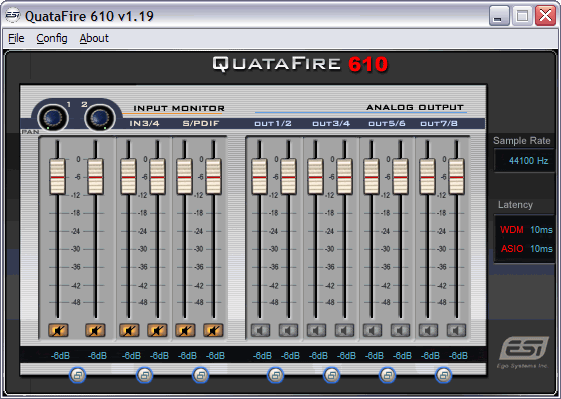Unmute S/PDIF left monitor channel
The width and height of the screenshot is (561, 399).
coord(185,330)
